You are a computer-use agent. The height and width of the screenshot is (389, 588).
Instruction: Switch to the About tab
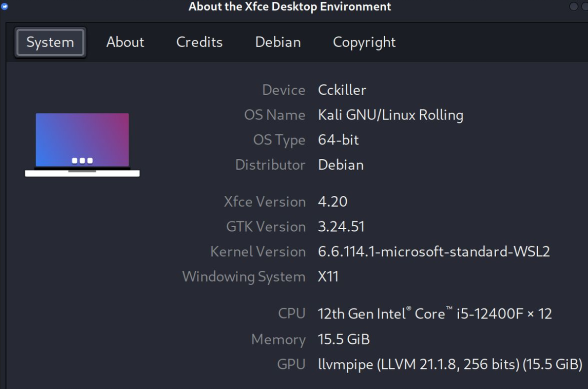coord(125,42)
